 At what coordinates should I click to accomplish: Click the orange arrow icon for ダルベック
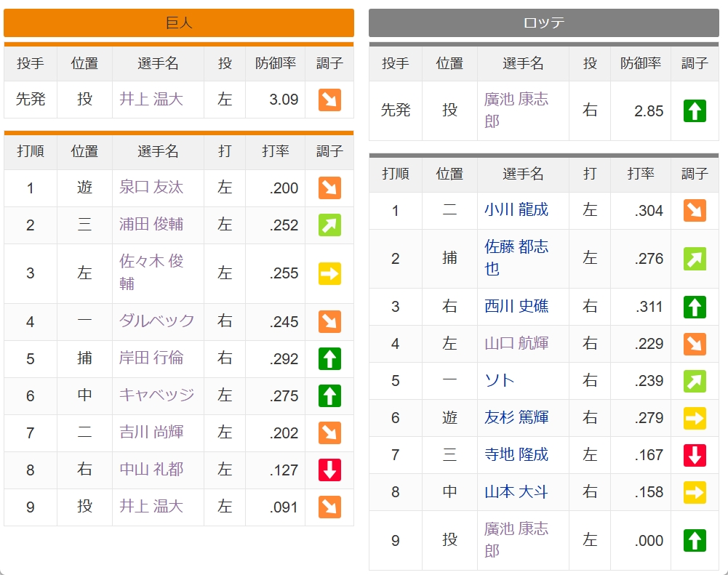(329, 321)
